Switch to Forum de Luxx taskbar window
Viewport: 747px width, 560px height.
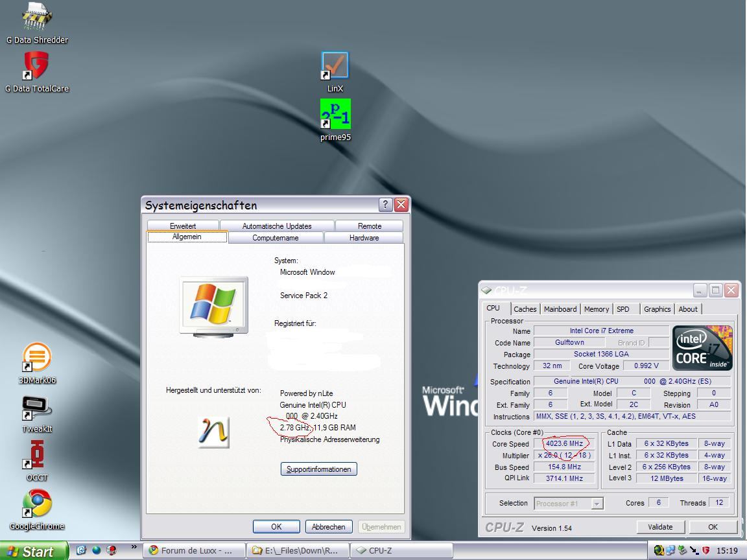coord(195,550)
